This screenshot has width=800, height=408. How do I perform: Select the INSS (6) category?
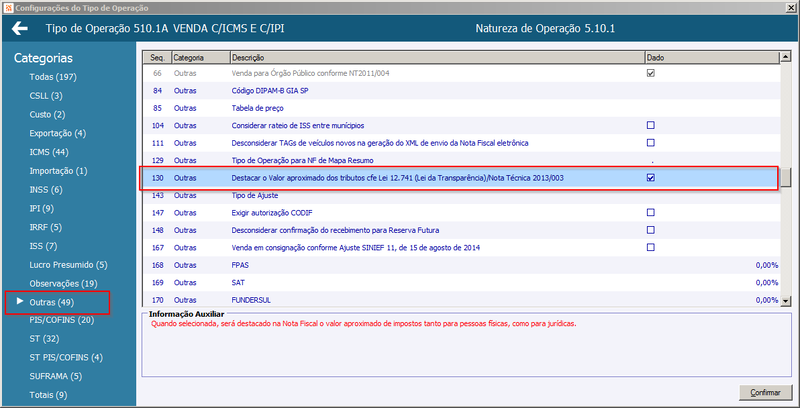click(46, 190)
